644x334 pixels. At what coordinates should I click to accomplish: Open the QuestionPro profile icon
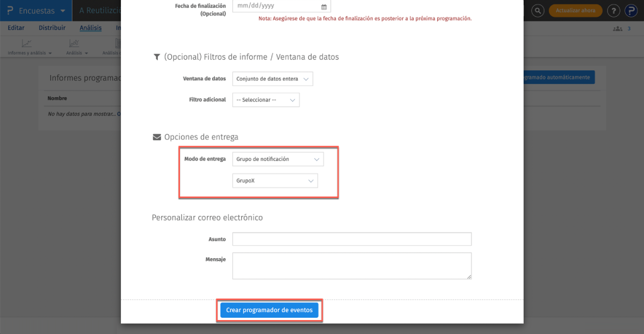pos(631,10)
